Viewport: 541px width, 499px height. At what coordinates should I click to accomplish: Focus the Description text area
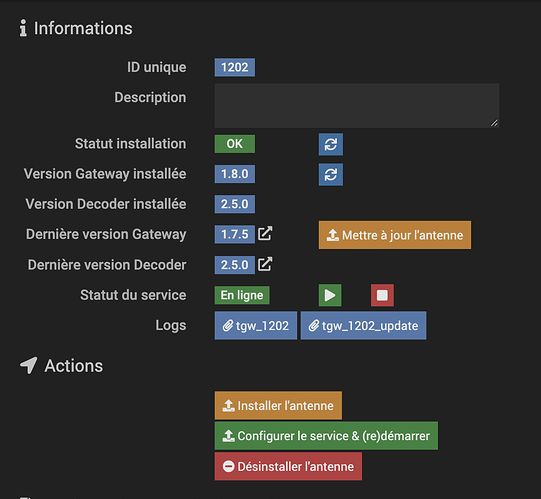click(357, 106)
